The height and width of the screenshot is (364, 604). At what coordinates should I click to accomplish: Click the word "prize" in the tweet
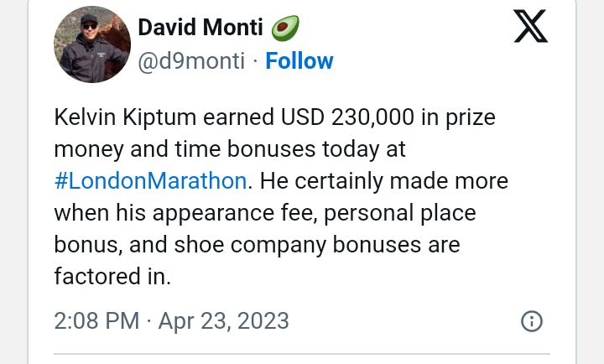point(468,117)
